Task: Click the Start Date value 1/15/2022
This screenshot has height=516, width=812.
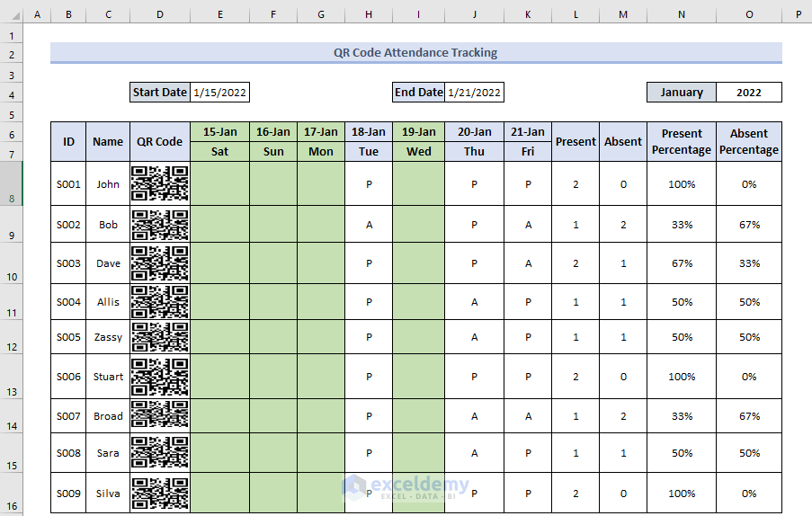Action: [219, 92]
